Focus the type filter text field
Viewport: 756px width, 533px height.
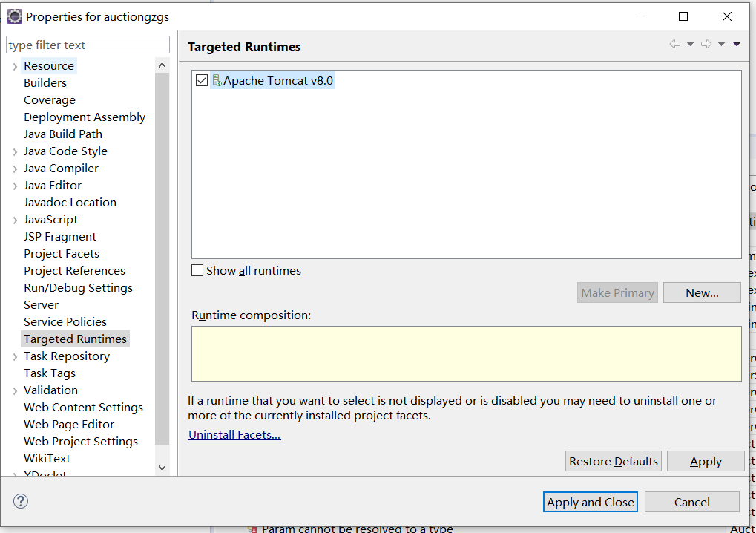[88, 45]
